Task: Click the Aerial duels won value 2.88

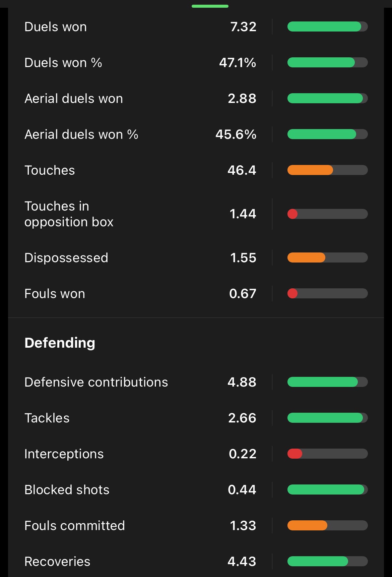Action: click(242, 99)
